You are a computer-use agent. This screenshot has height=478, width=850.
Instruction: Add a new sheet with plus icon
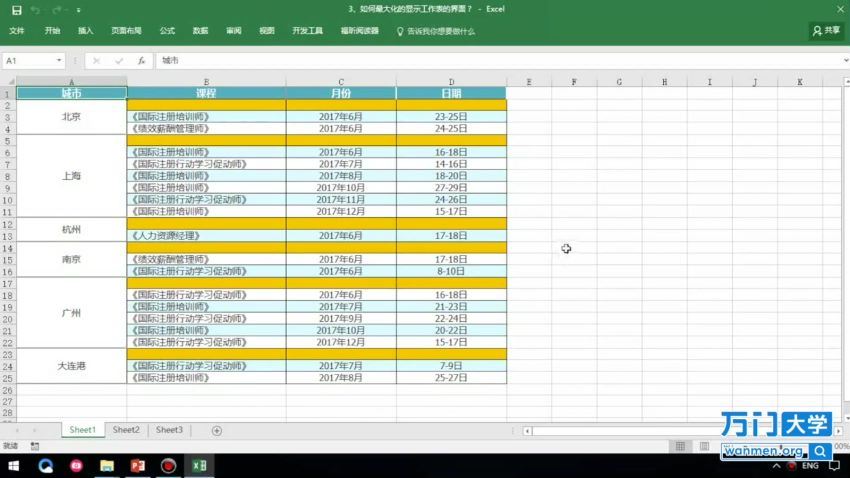pyautogui.click(x=217, y=430)
